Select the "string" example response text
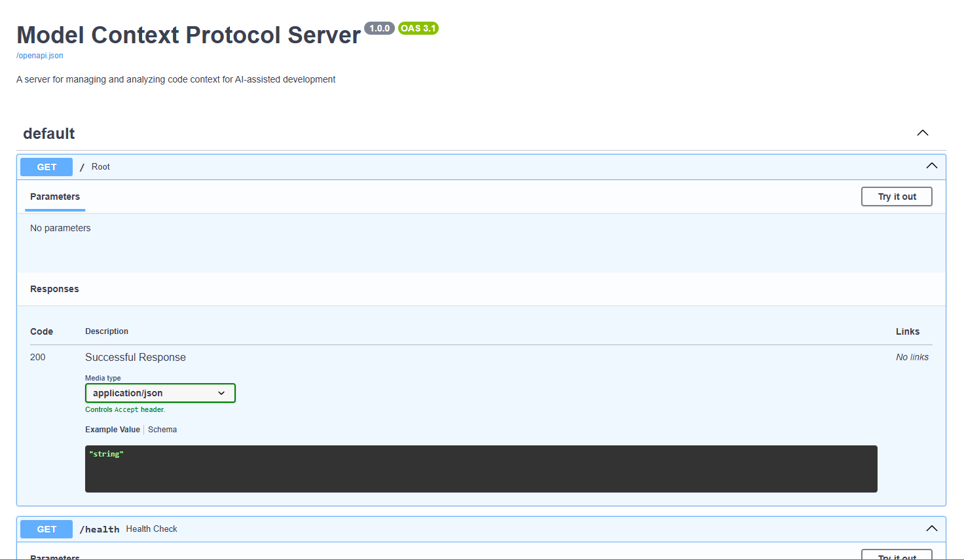 click(106, 453)
